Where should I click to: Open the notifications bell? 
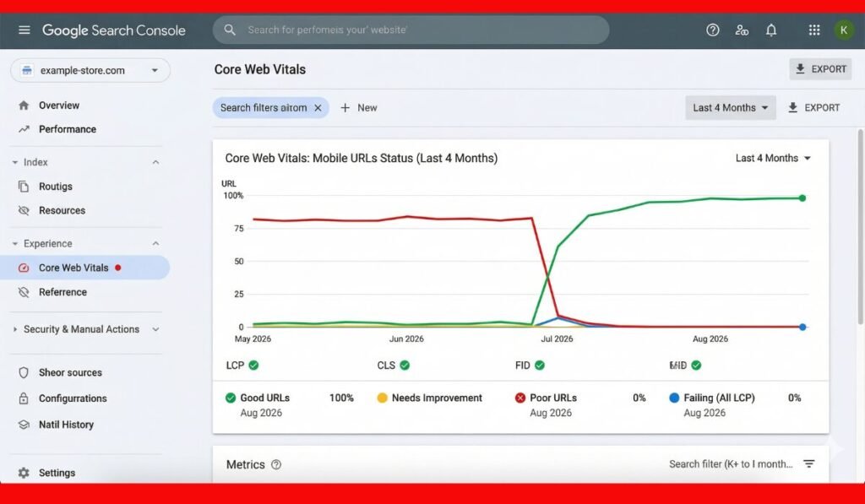(771, 30)
